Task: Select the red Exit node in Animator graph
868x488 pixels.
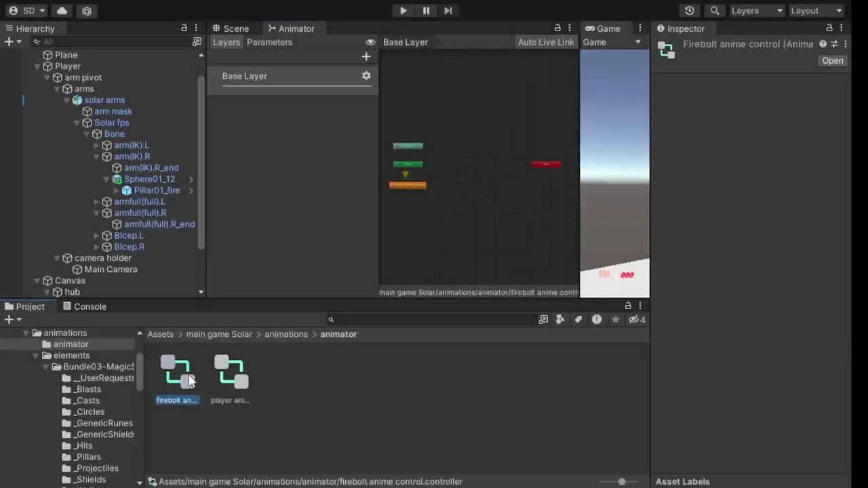Action: pyautogui.click(x=546, y=164)
